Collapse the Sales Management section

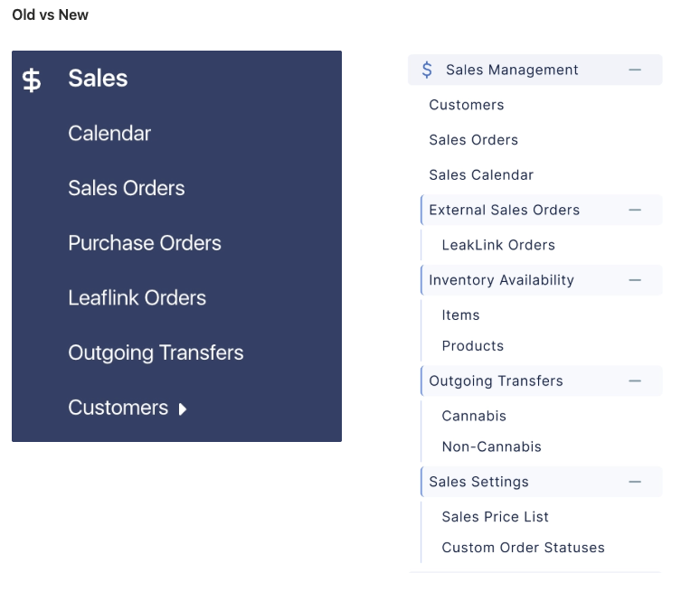click(x=634, y=70)
